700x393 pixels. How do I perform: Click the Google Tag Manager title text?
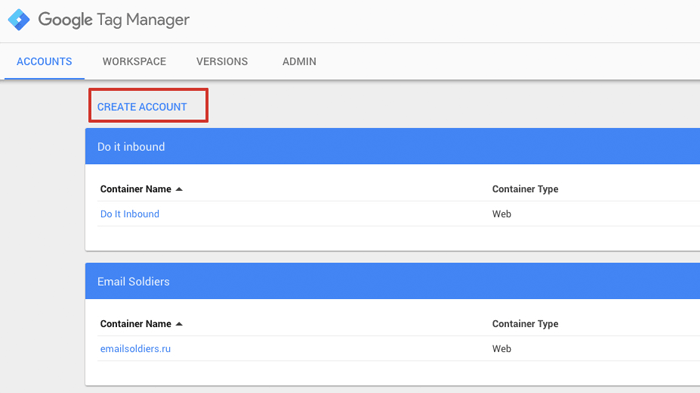point(114,20)
